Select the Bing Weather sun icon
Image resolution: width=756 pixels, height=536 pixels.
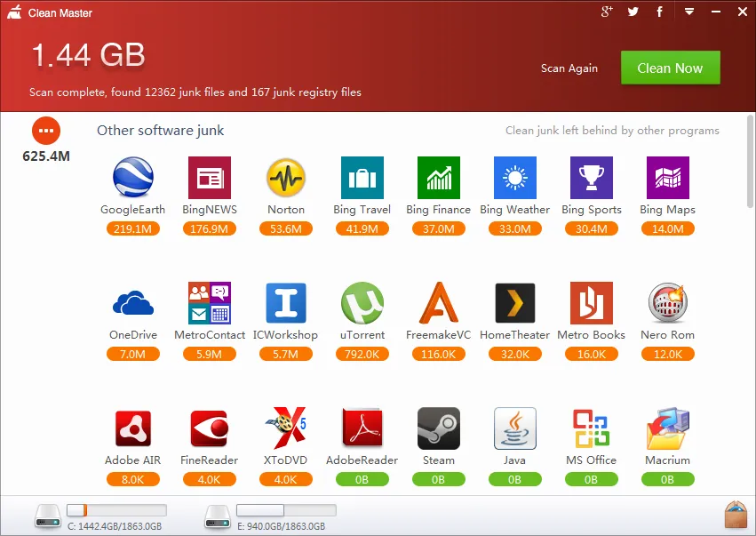(x=515, y=178)
